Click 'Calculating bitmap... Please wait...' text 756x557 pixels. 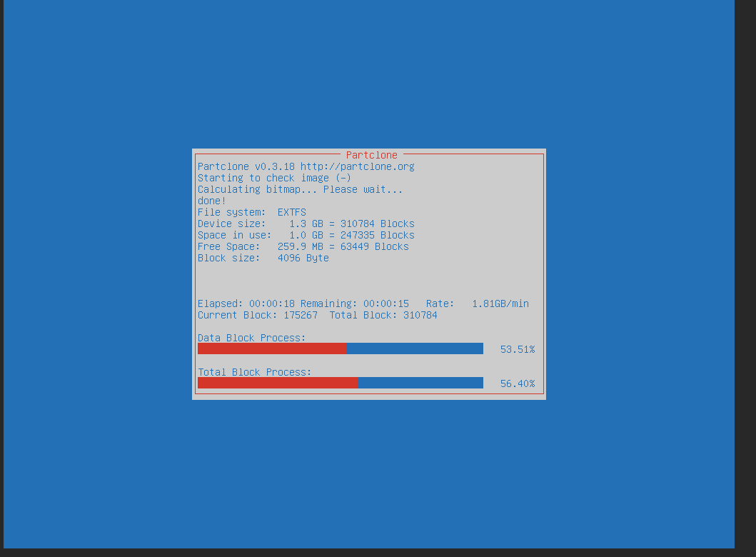coord(300,189)
